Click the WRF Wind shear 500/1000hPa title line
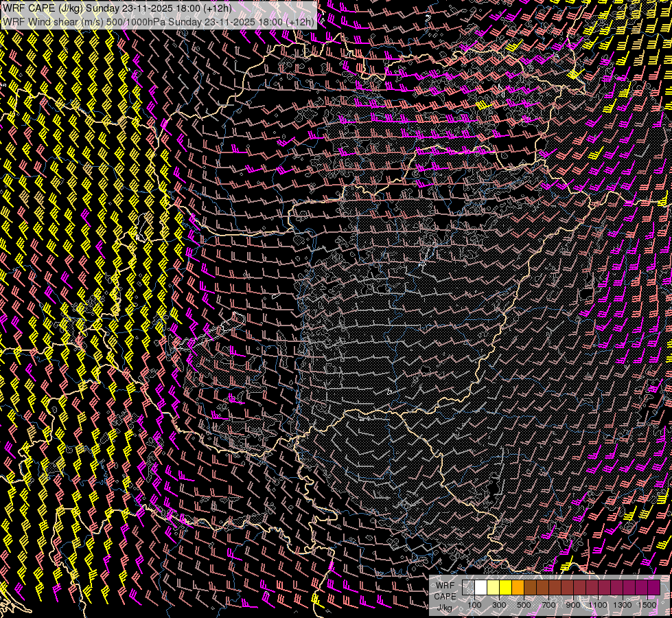Image resolution: width=672 pixels, height=618 pixels. (158, 21)
